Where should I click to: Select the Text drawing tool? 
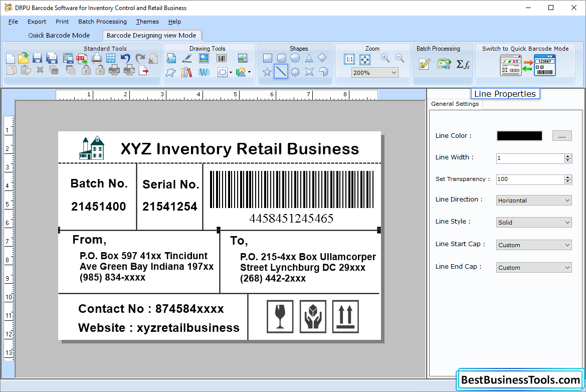point(171,59)
